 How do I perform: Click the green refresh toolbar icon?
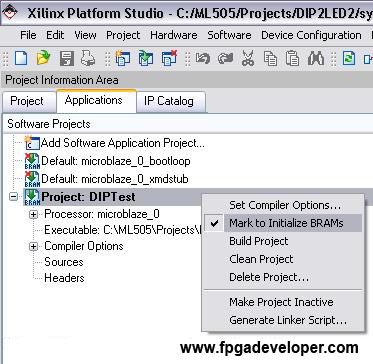point(349,59)
